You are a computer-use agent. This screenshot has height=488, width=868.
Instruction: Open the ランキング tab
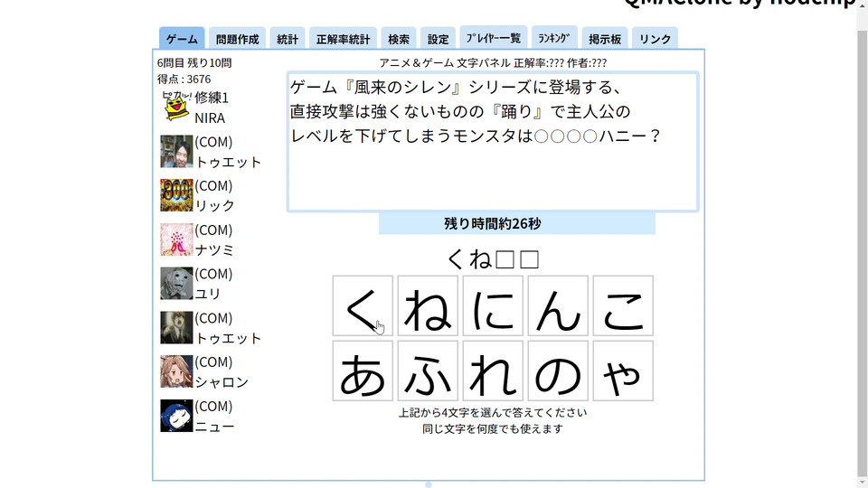tap(554, 38)
